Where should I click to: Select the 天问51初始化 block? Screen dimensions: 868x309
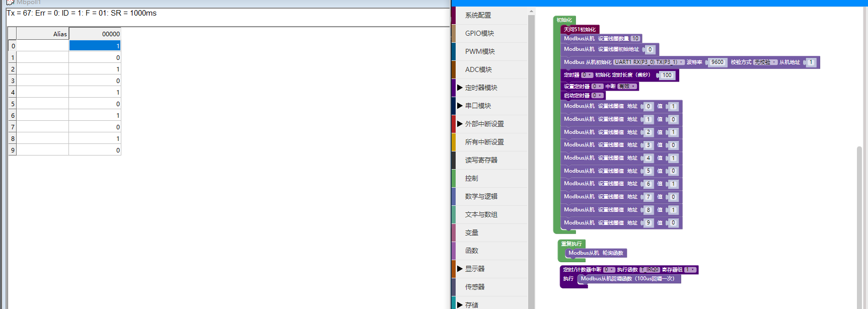pyautogui.click(x=580, y=30)
